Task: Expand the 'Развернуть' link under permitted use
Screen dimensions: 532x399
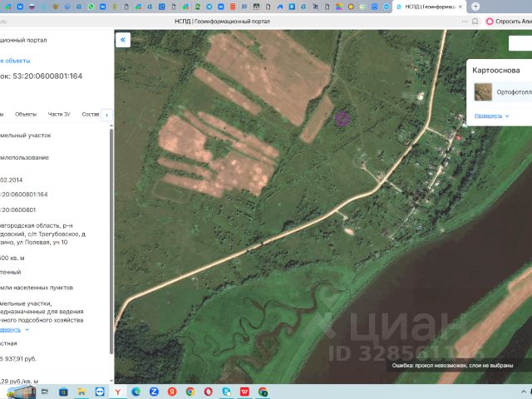Action: click(10, 329)
